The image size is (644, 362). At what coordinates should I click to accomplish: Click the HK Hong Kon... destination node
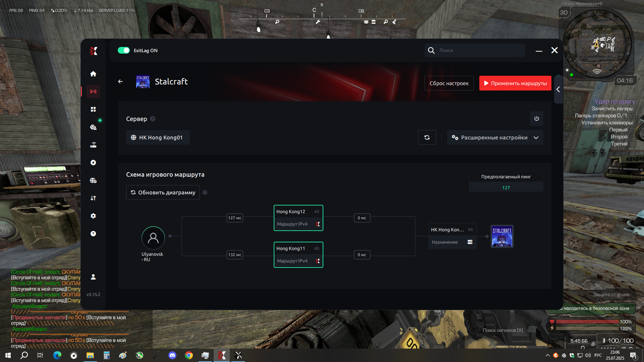(452, 236)
